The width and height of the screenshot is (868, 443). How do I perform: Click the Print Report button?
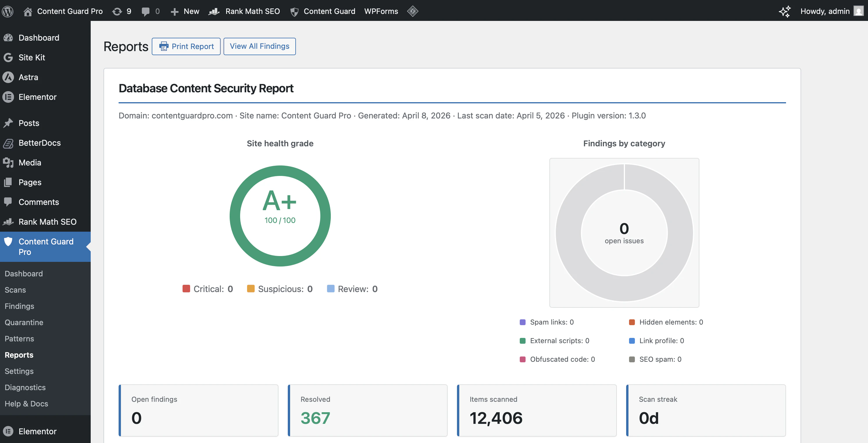click(x=186, y=46)
